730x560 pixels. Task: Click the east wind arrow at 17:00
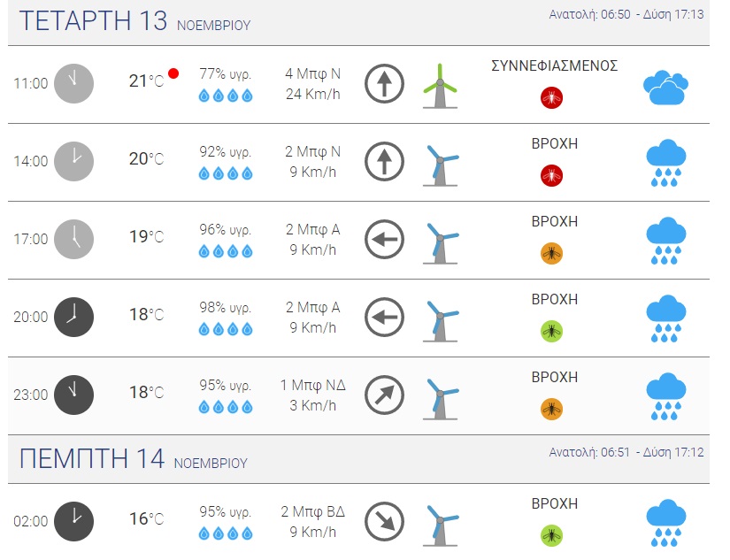point(384,239)
